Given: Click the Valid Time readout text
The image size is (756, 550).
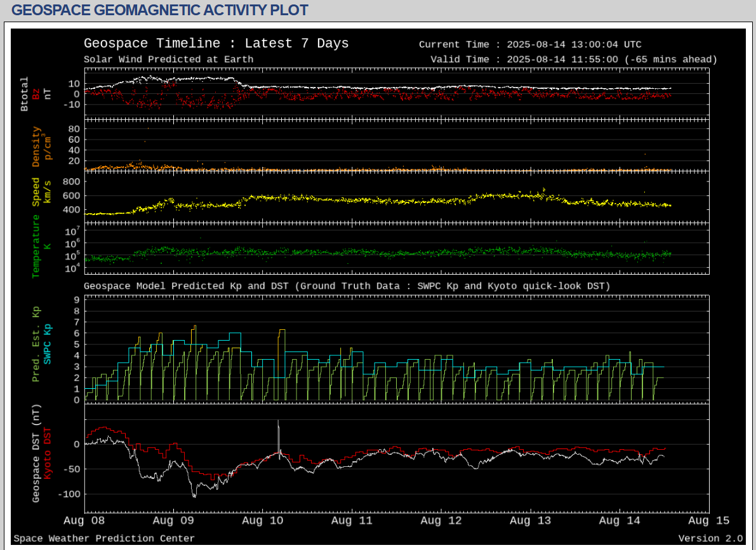Looking at the screenshot, I should (573, 60).
